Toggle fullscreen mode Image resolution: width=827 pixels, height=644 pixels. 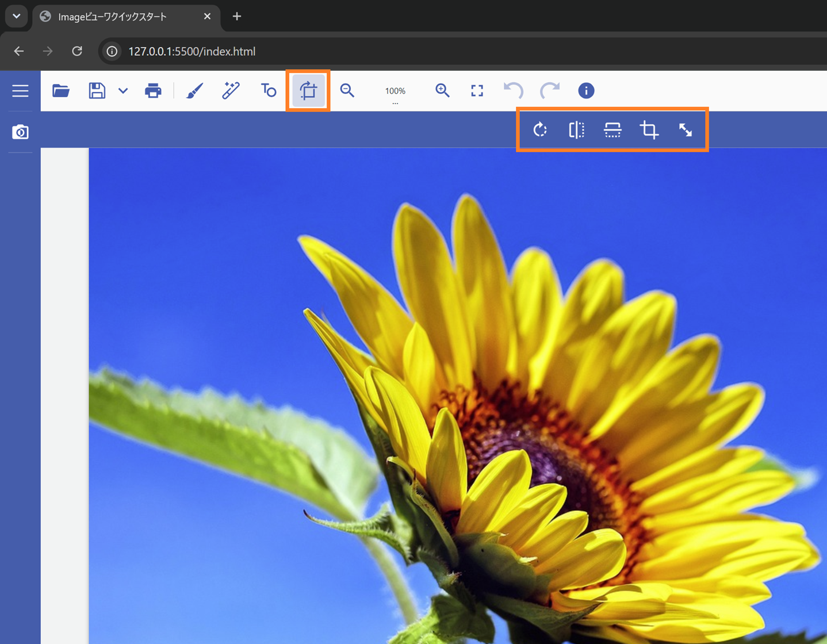[477, 91]
